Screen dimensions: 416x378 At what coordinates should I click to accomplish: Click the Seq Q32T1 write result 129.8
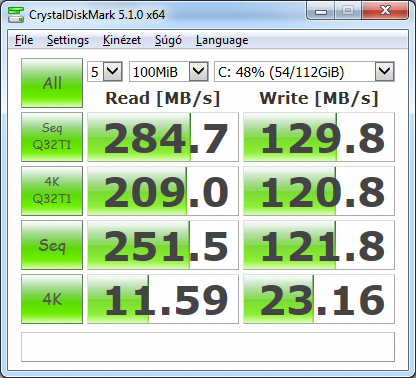tap(319, 137)
